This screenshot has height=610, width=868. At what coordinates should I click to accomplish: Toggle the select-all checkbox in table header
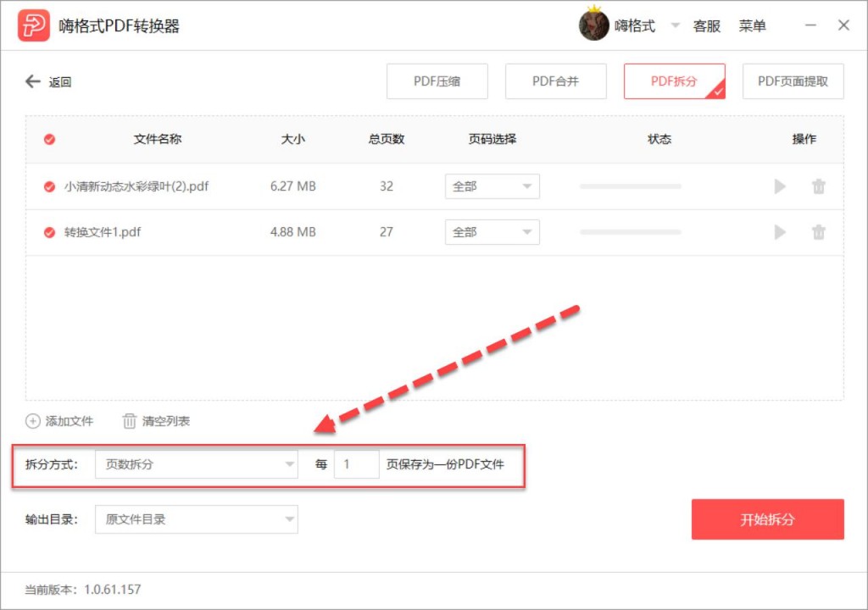coord(49,140)
